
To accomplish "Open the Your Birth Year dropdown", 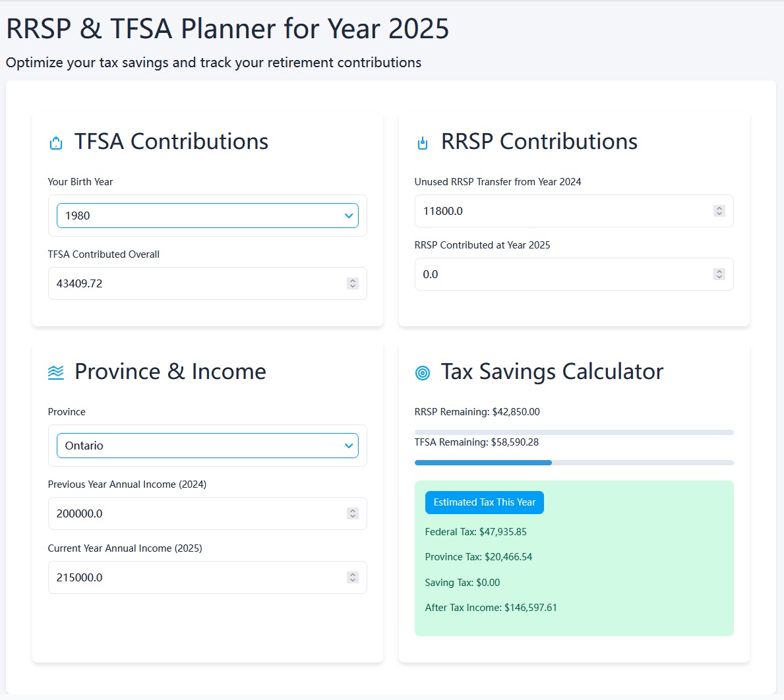I will (x=207, y=216).
